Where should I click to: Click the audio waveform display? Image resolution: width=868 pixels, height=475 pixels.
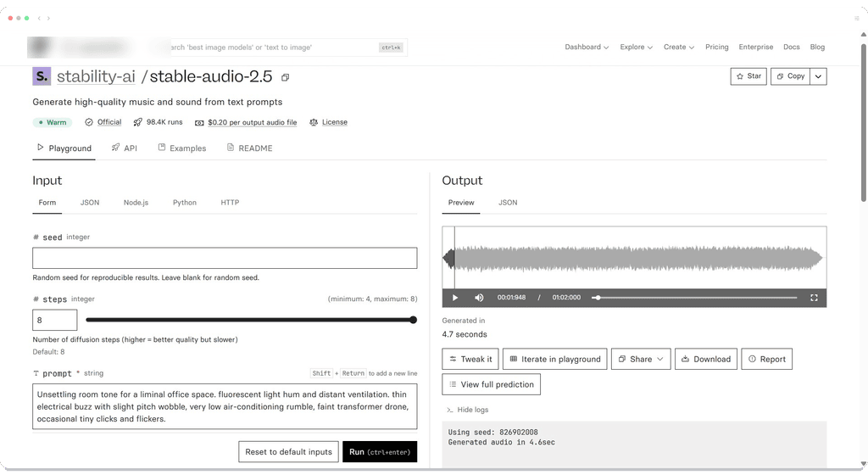point(634,258)
